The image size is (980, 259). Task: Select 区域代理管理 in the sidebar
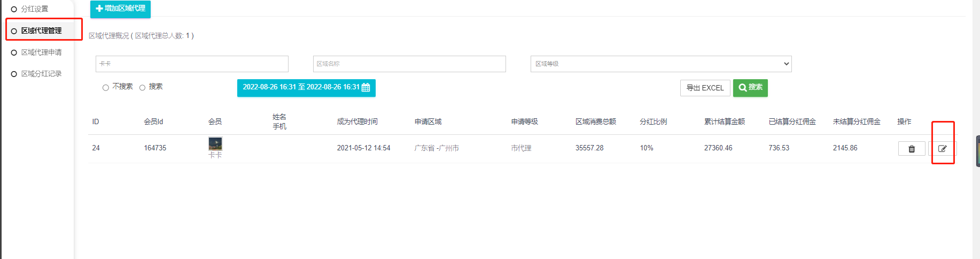coord(41,31)
